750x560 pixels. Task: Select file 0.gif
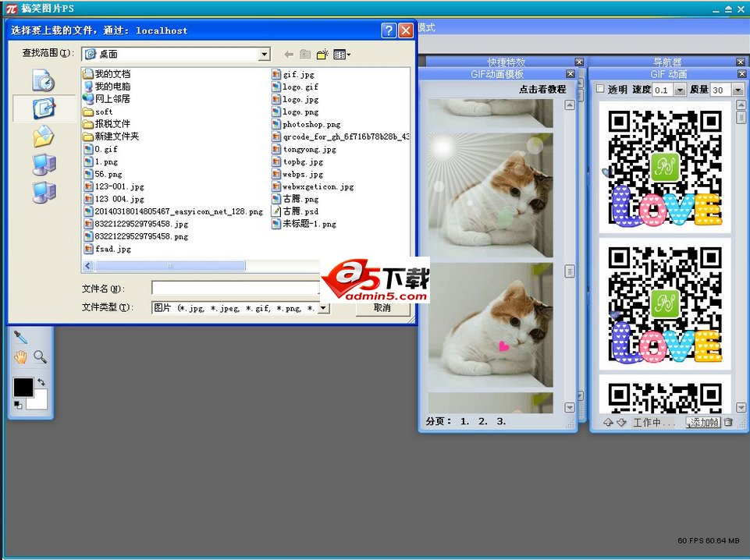101,149
